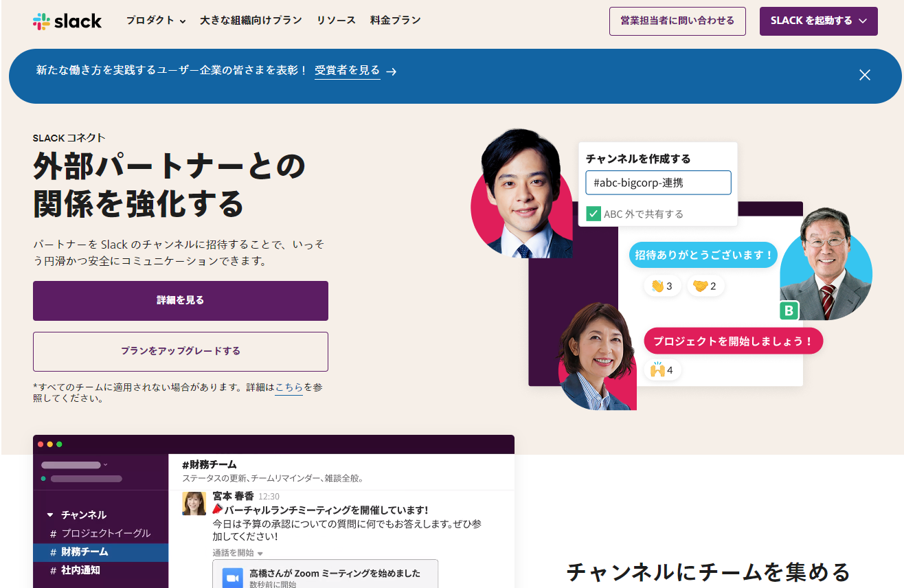The image size is (904, 588).
Task: Click the woman's portrait at the bottom of the illustration
Action: [598, 357]
